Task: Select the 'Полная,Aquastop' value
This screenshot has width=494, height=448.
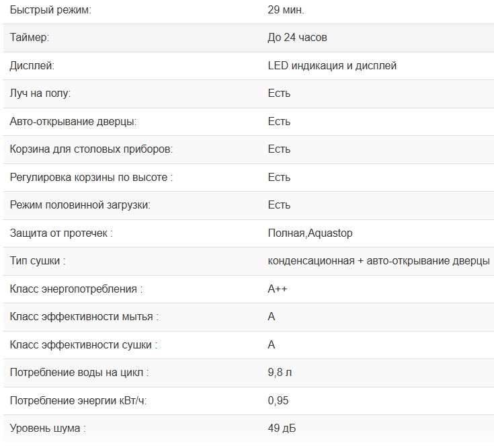Action: point(310,233)
